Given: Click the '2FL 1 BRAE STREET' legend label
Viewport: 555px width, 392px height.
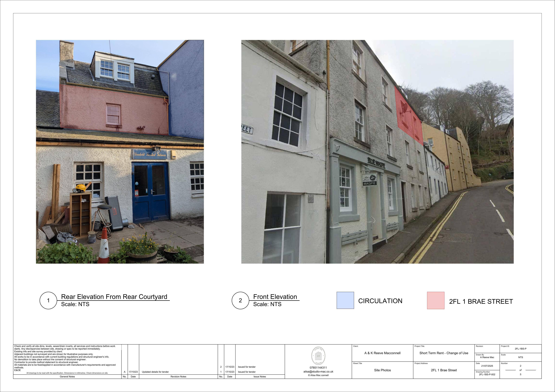Looking at the screenshot, I should click(x=481, y=301).
